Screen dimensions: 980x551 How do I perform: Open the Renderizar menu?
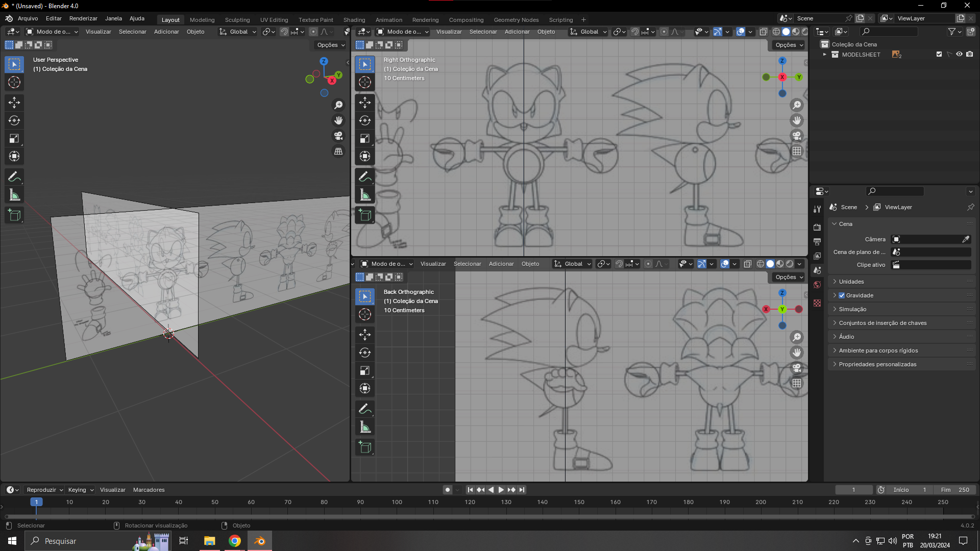coord(83,18)
